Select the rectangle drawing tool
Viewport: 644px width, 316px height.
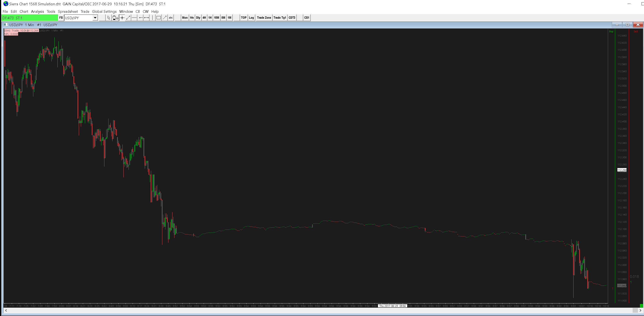(x=158, y=18)
